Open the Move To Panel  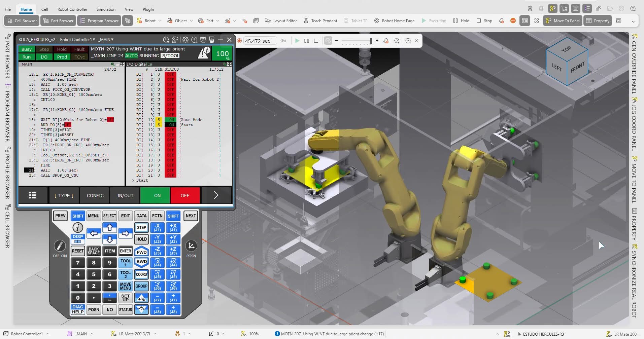pos(562,21)
